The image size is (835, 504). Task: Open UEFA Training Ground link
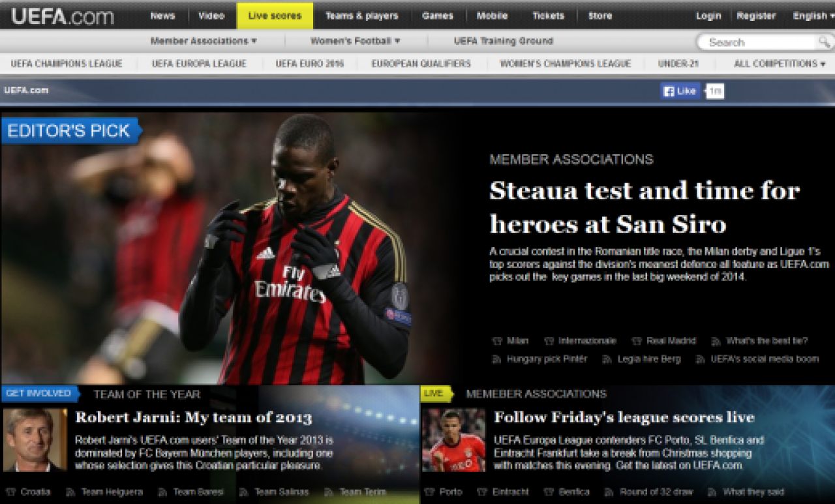[503, 41]
